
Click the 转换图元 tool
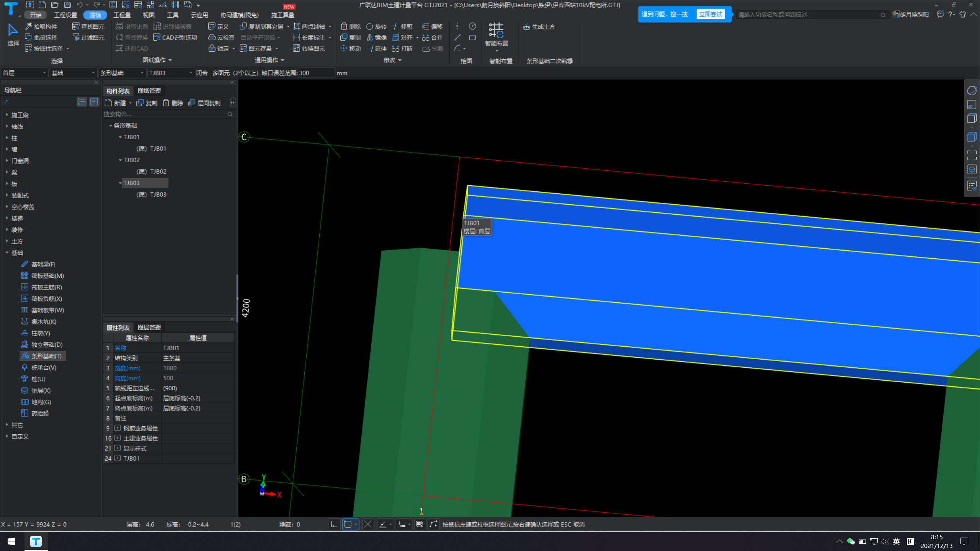pos(309,49)
